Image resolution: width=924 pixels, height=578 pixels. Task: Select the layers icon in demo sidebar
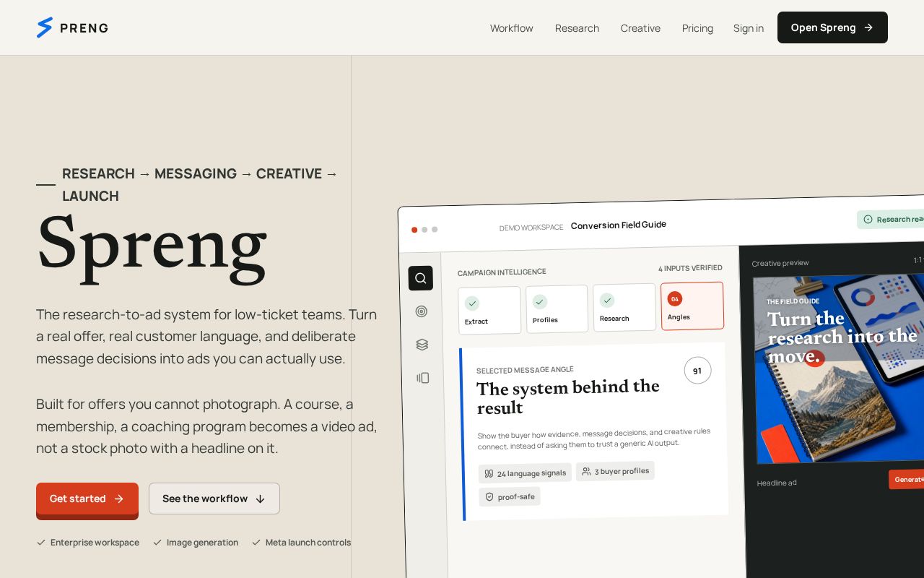pos(422,345)
